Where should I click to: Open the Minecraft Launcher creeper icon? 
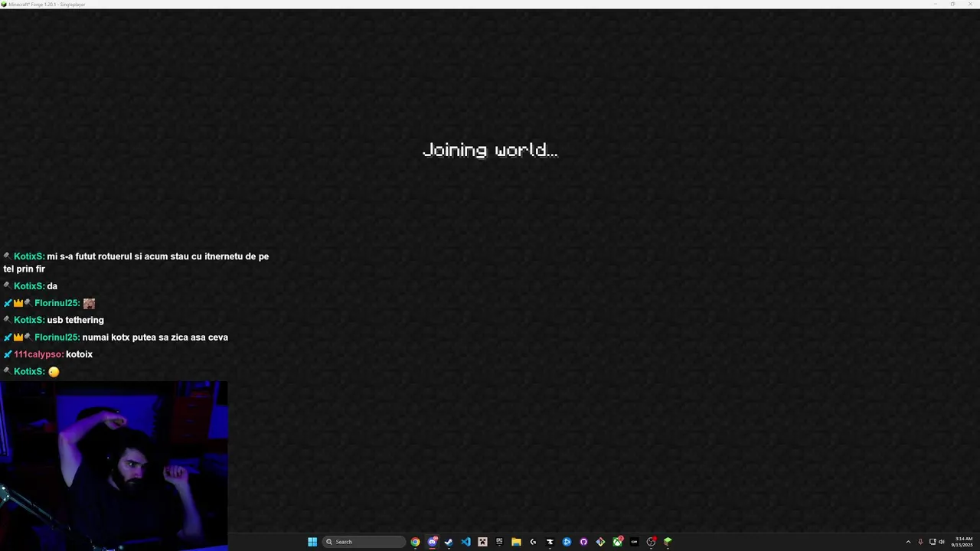(482, 542)
